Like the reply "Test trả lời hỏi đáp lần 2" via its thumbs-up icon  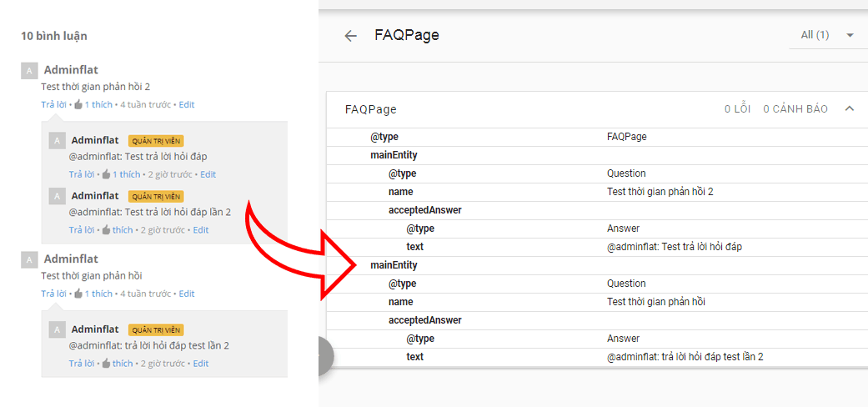point(106,230)
